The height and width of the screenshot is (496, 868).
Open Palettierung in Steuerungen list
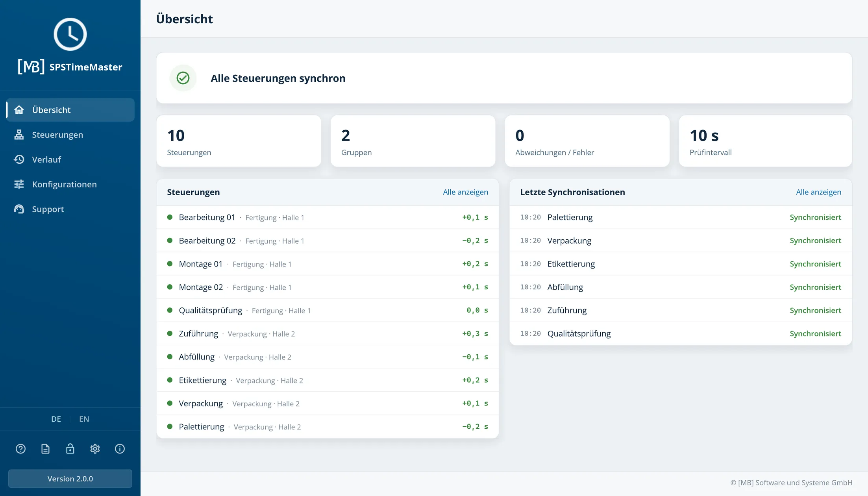point(328,426)
